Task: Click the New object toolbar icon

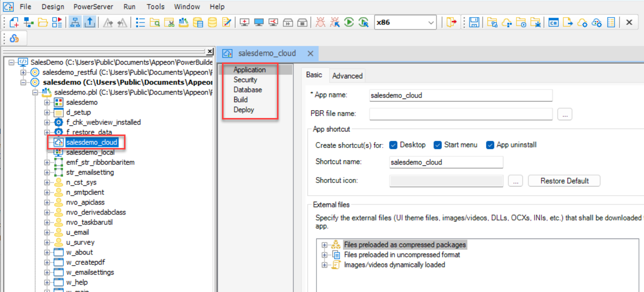Action: (x=14, y=22)
